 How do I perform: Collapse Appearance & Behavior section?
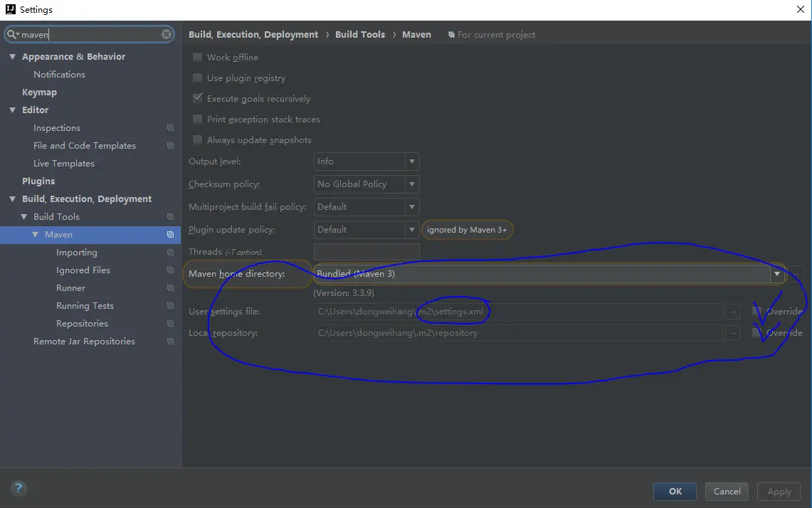tap(12, 56)
